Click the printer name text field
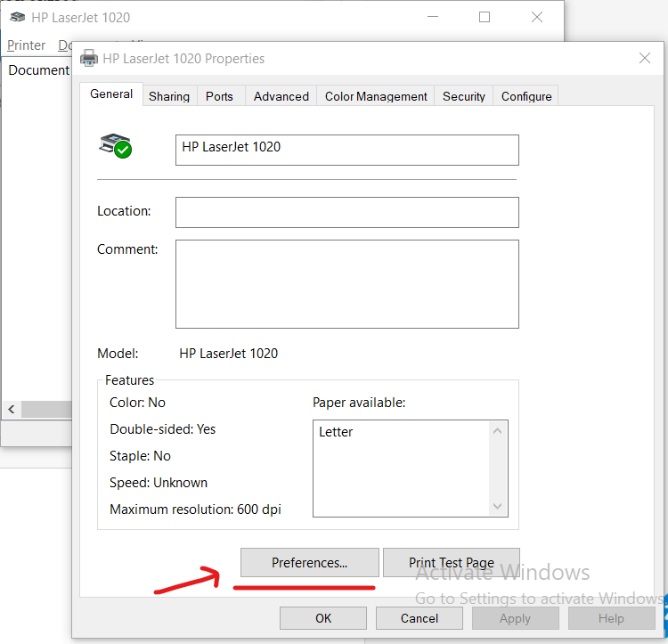 click(x=346, y=150)
